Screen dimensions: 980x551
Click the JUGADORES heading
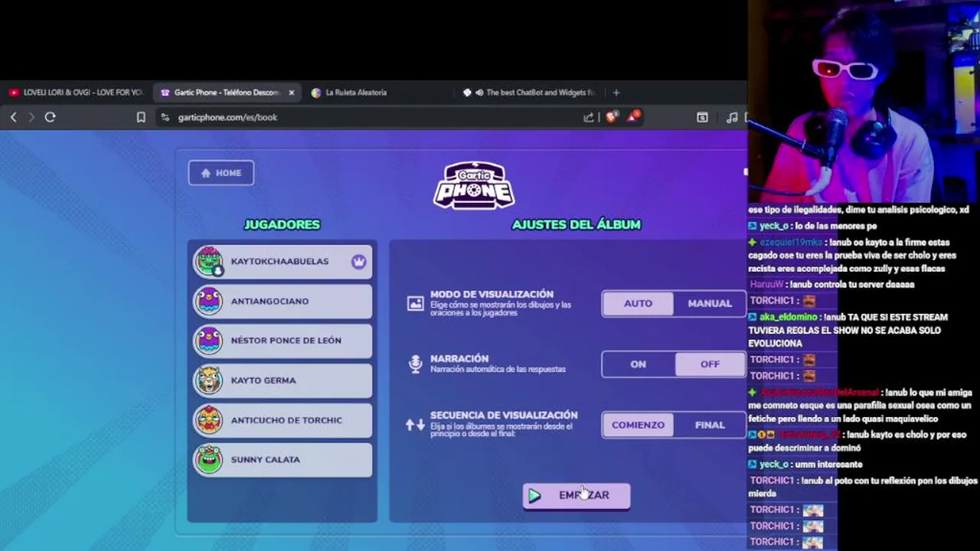point(282,224)
